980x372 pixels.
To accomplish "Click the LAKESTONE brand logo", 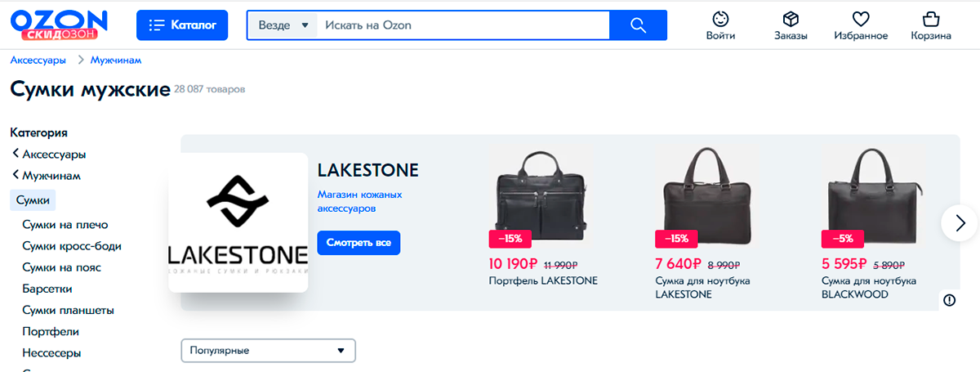I will pos(238,222).
